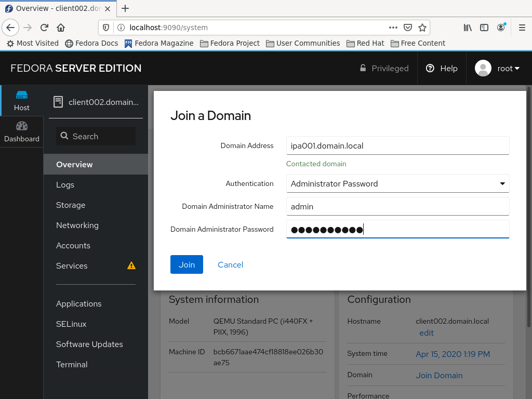
Task: Launch the Terminal page
Action: click(96, 364)
